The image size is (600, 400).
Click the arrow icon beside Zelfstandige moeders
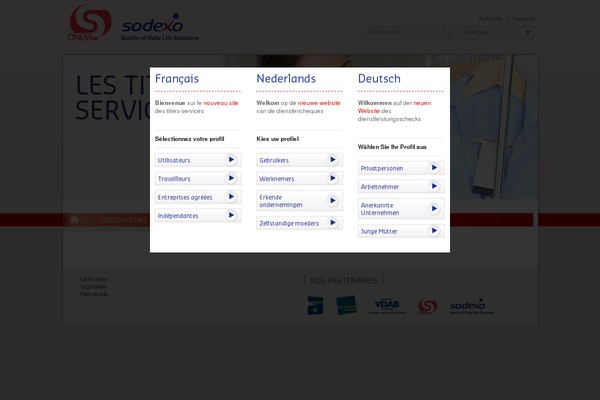point(333,222)
